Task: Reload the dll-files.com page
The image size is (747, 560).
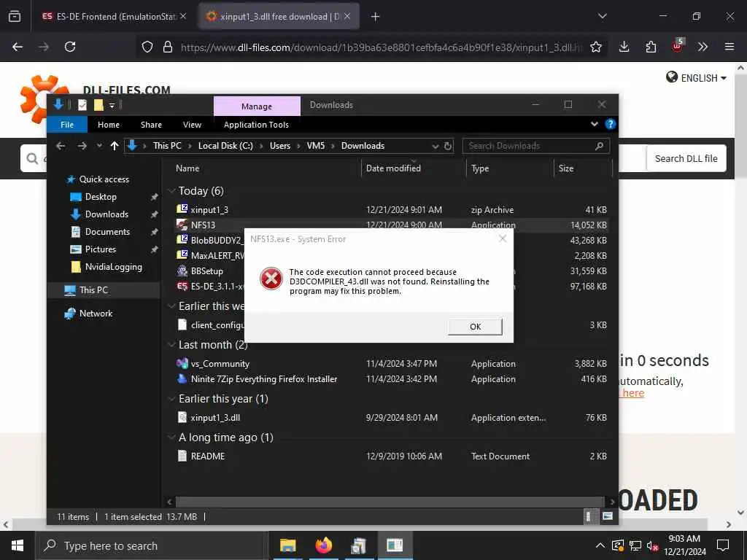Action: coord(70,47)
